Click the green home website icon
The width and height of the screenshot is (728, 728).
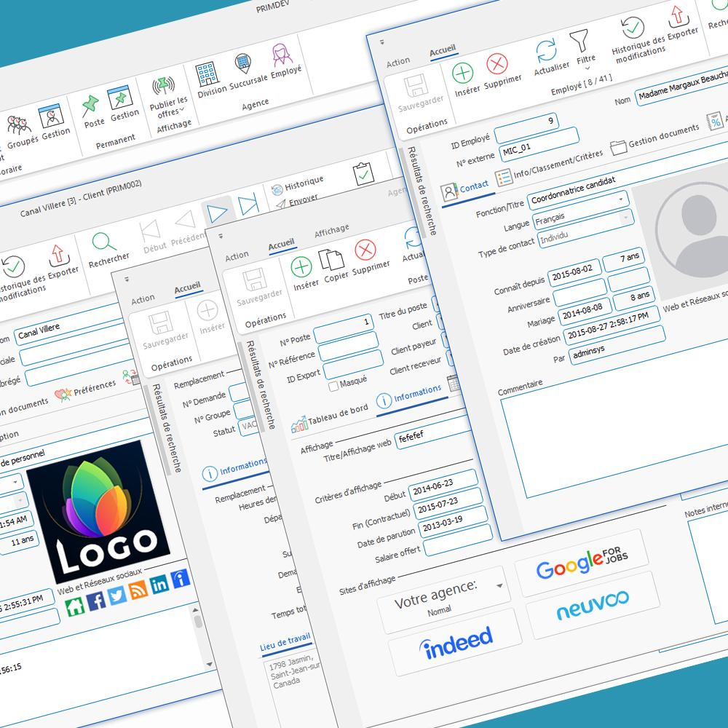coord(75,606)
